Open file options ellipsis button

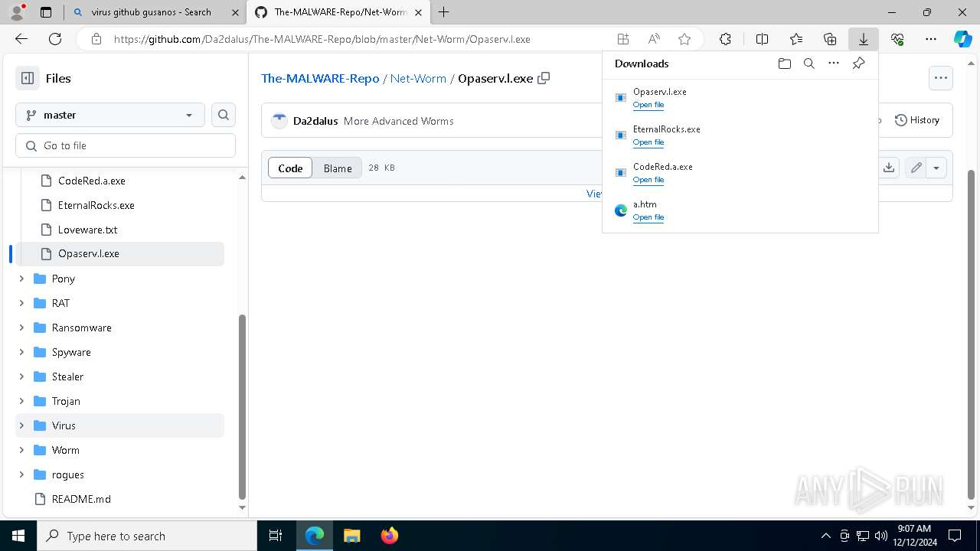(x=941, y=77)
